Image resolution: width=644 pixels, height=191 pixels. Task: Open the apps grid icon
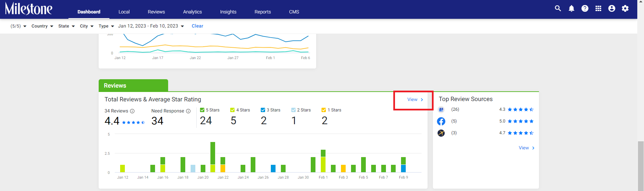[x=598, y=8]
